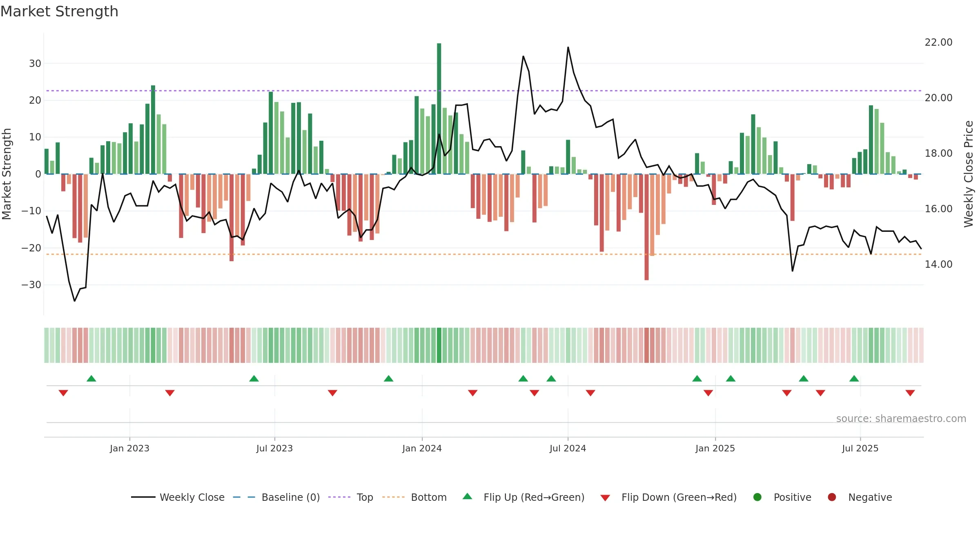The width and height of the screenshot is (980, 551).
Task: Click the source: sharemaestro.com text
Action: [x=901, y=419]
